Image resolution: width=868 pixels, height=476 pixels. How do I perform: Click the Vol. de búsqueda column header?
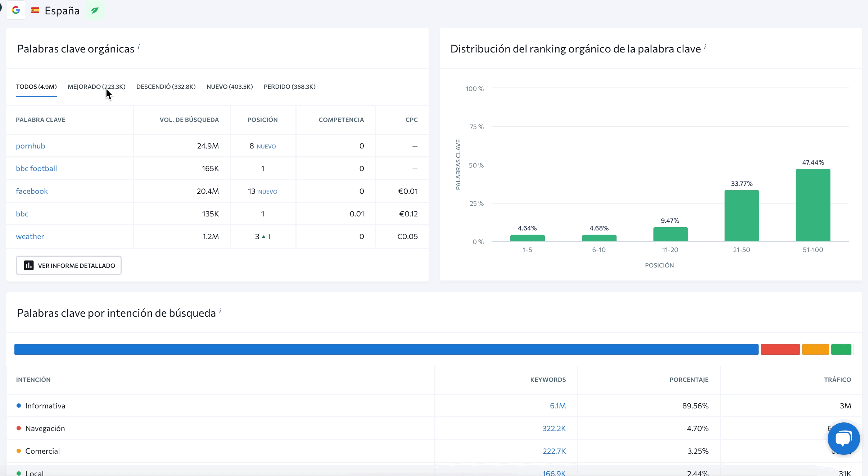189,120
